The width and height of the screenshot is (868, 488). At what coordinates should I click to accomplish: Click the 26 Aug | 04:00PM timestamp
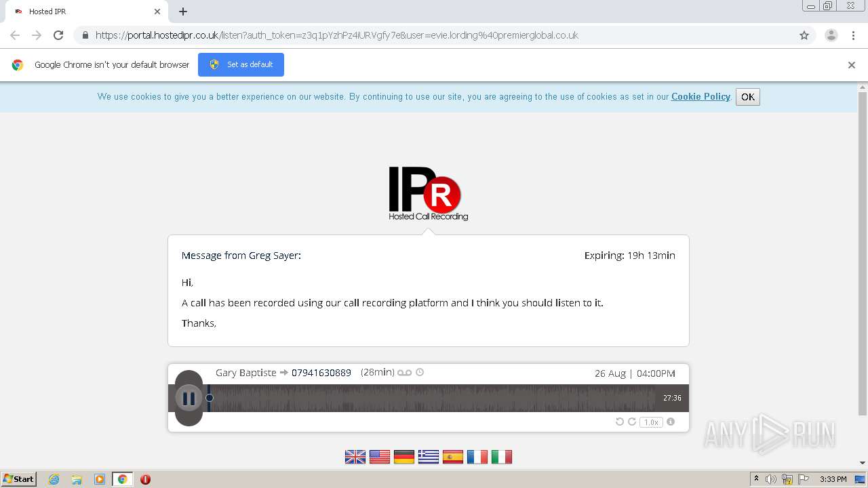coord(635,373)
